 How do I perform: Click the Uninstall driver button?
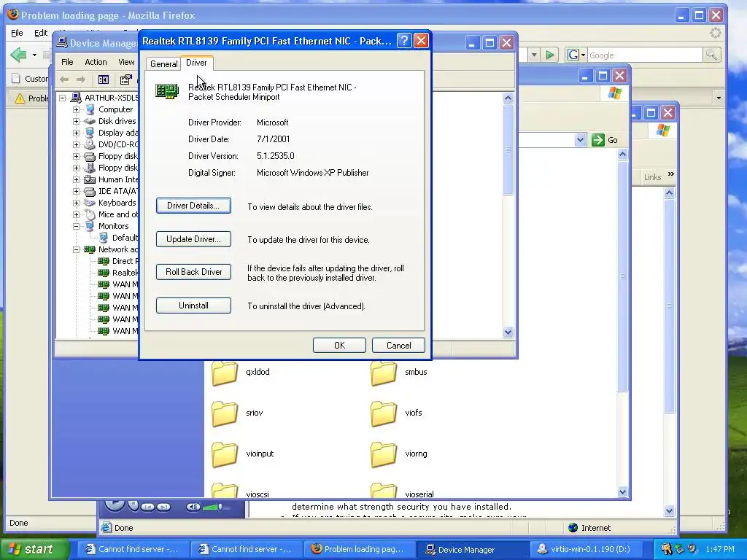pos(193,306)
